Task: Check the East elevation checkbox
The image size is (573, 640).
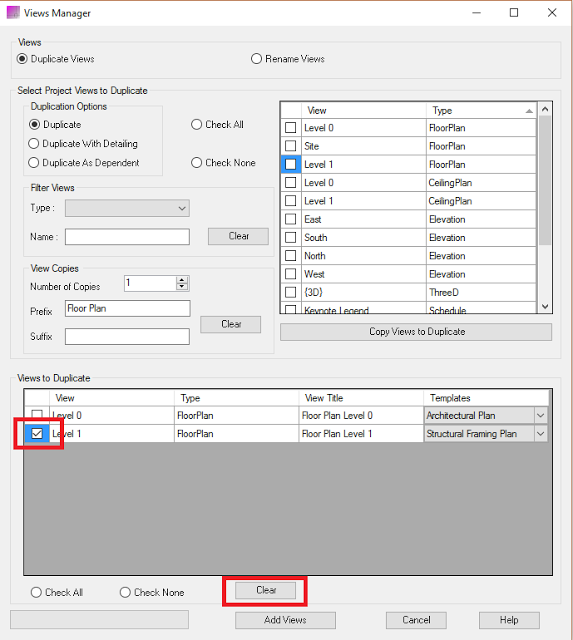Action: point(291,219)
